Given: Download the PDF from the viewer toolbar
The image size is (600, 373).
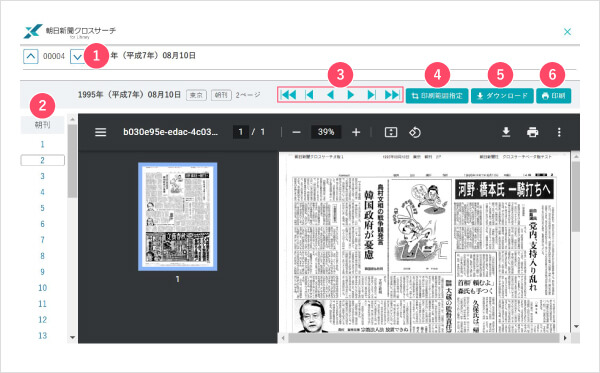Looking at the screenshot, I should click(x=506, y=132).
